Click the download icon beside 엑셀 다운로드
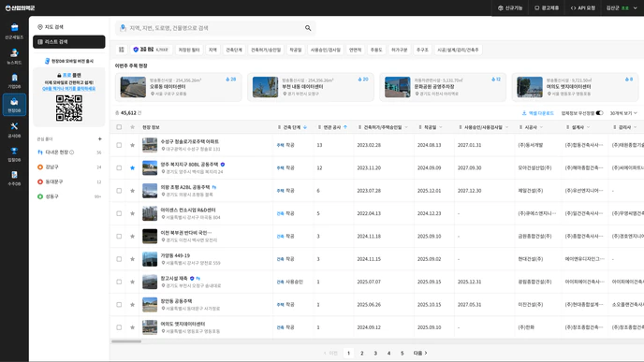The width and height of the screenshot is (644, 362). pos(524,113)
